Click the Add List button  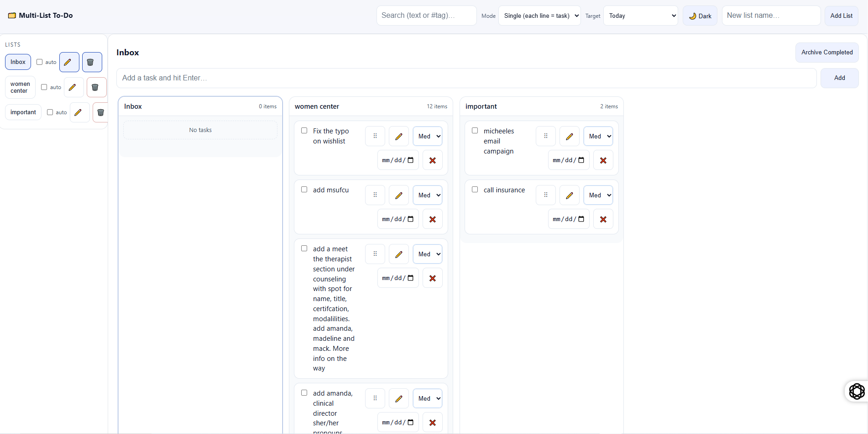click(x=842, y=16)
